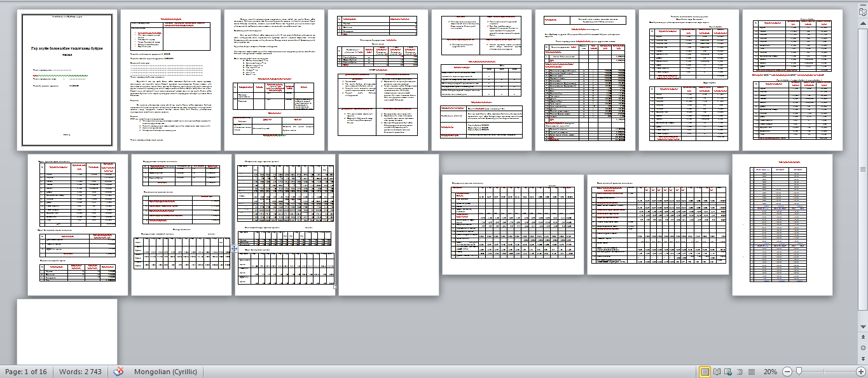Open the Select Browse Object circle button
Viewport: 868px width, 378px height.
[x=863, y=348]
